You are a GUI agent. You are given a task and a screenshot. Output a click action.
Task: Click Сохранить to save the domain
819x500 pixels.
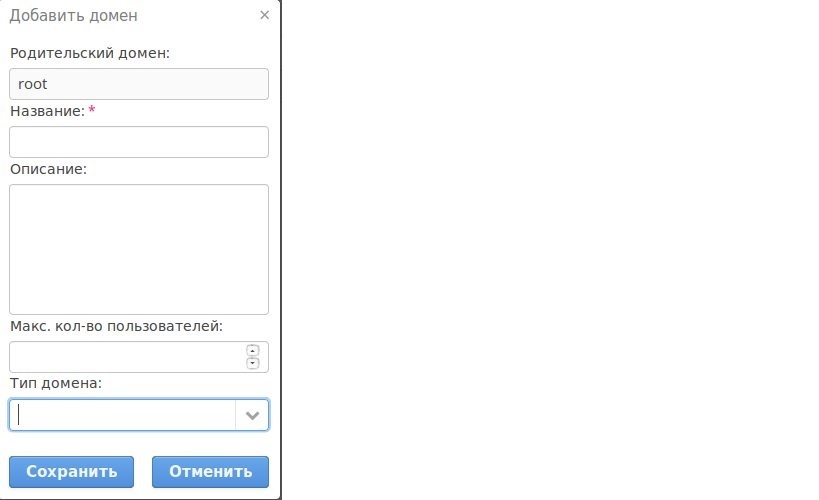point(72,472)
